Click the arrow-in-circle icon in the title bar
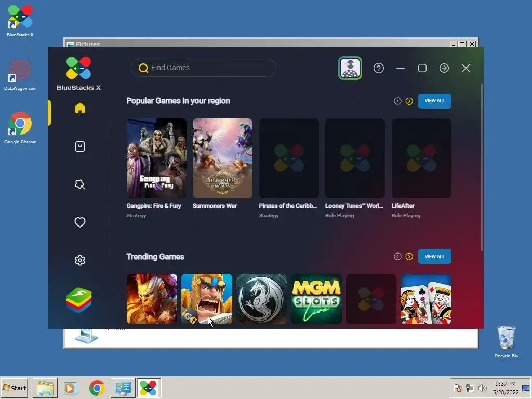 [x=444, y=68]
